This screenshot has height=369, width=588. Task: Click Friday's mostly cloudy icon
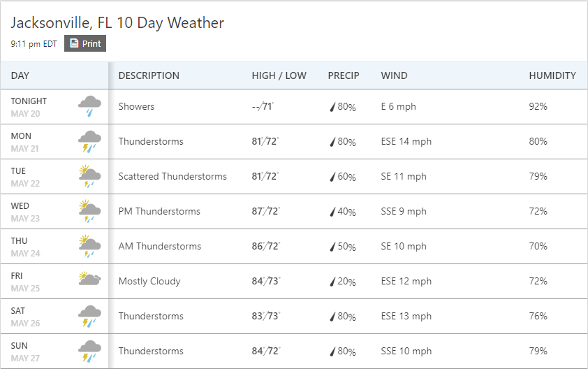[x=89, y=280]
